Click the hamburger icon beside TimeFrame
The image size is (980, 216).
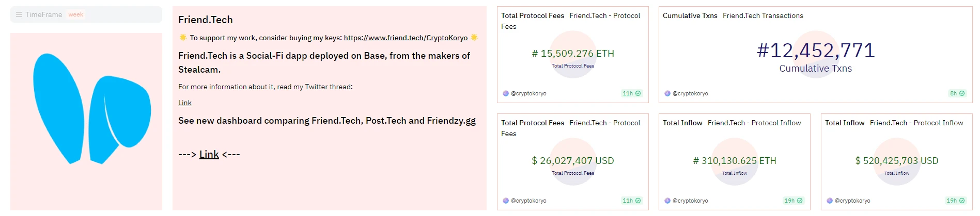point(19,14)
